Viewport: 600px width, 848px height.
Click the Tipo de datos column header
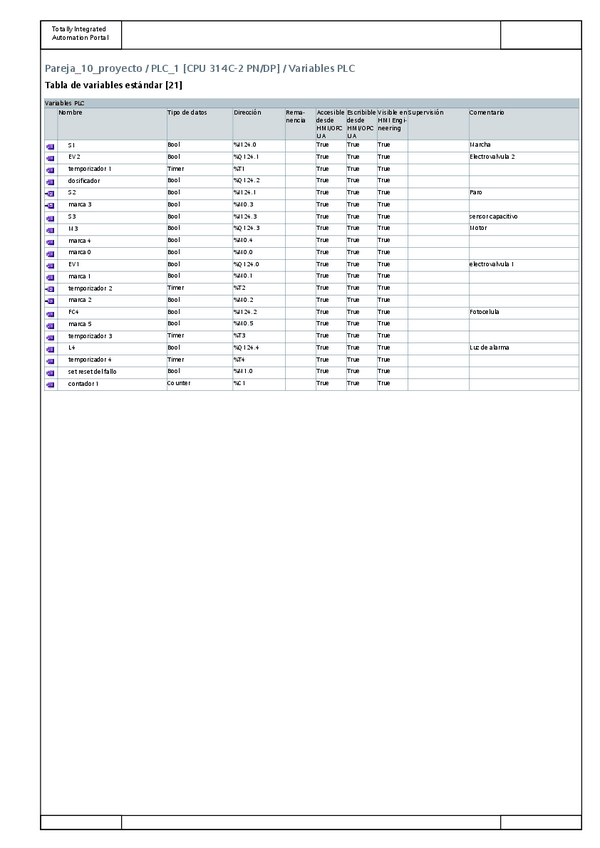pos(200,124)
